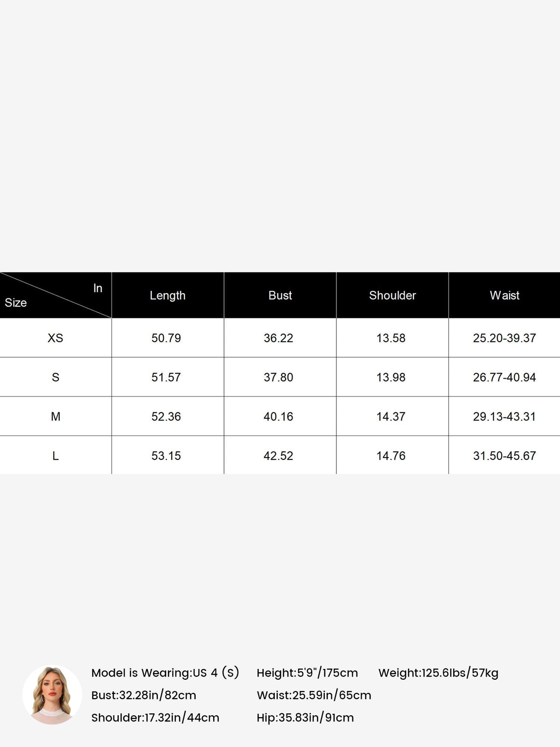Click the L waist range 31.50-45.67
560x747 pixels.
(504, 456)
